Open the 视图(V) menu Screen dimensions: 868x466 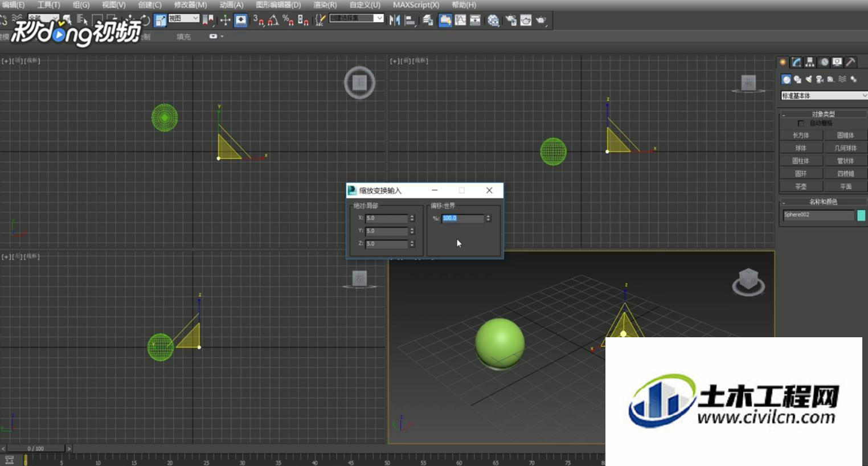tap(113, 5)
